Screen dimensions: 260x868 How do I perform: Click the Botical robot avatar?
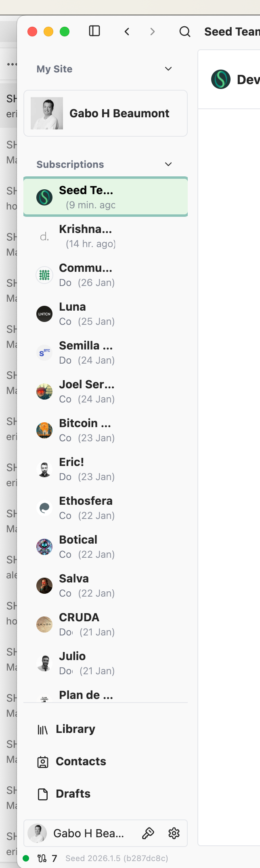[x=44, y=547]
